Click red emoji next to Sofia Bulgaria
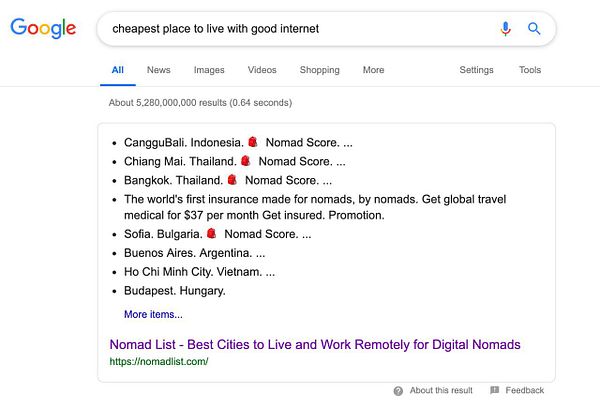Viewport: 600px width, 405px height. tap(212, 234)
